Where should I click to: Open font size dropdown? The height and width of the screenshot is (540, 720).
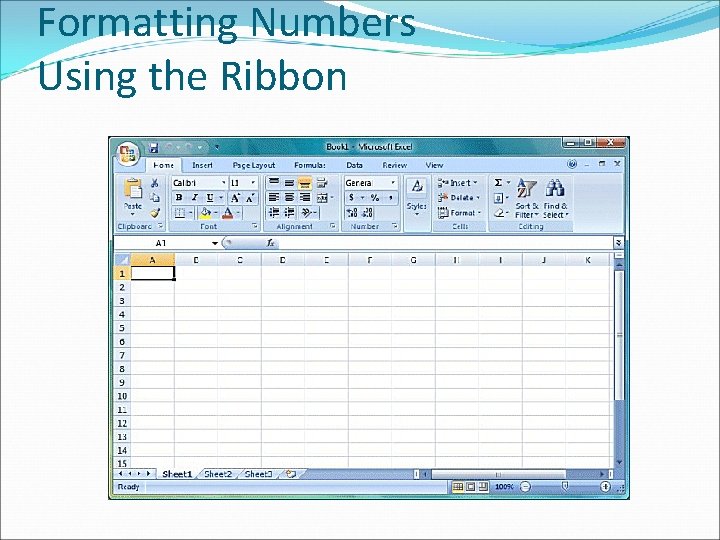coord(253,183)
